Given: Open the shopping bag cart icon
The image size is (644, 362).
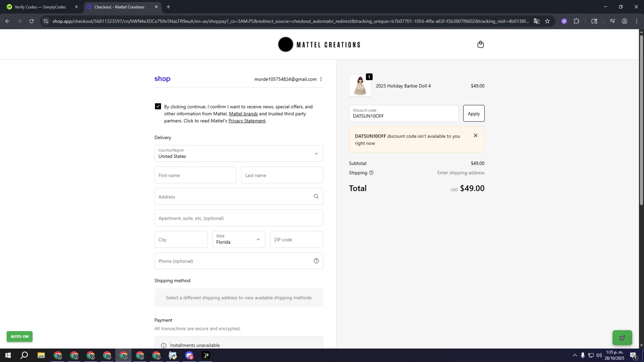Looking at the screenshot, I should [x=480, y=45].
